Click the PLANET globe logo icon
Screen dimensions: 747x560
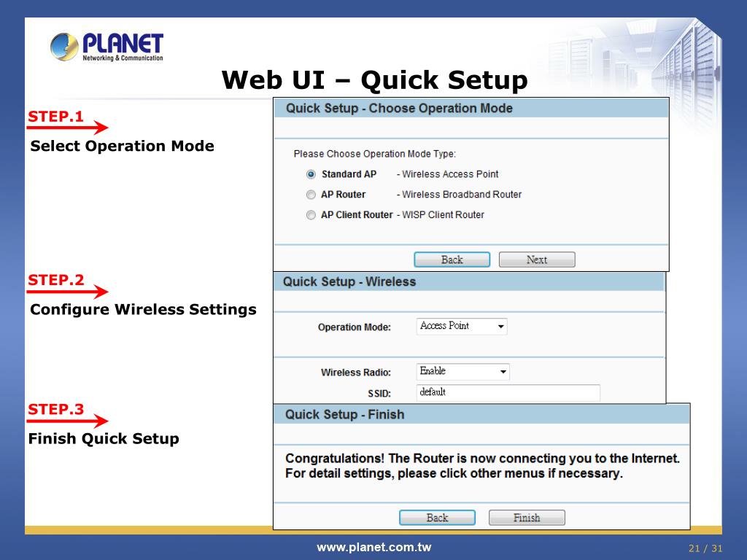click(64, 47)
